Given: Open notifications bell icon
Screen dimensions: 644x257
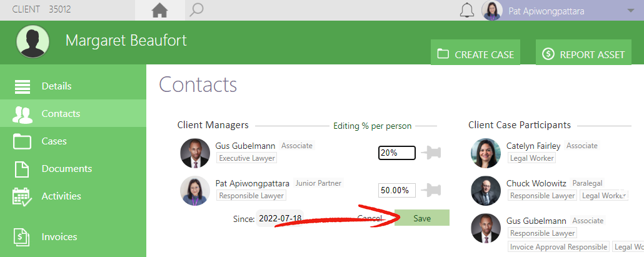Looking at the screenshot, I should (466, 10).
